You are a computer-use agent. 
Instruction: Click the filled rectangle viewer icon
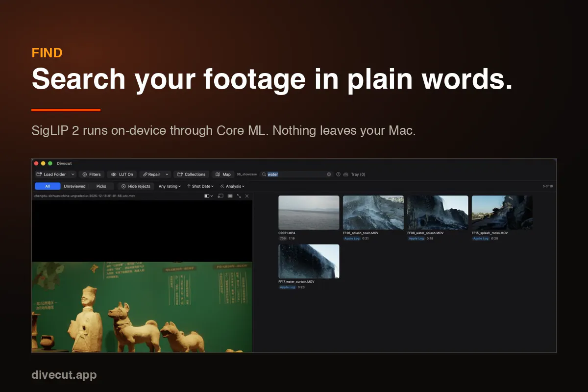tap(230, 196)
